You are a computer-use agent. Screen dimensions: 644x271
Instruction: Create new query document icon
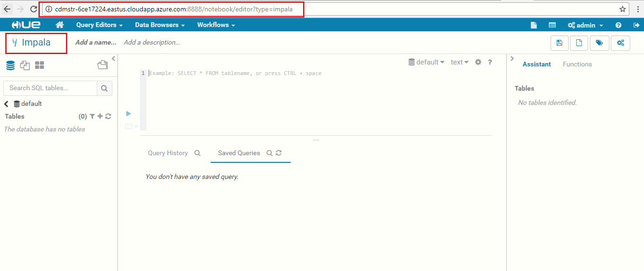point(579,43)
